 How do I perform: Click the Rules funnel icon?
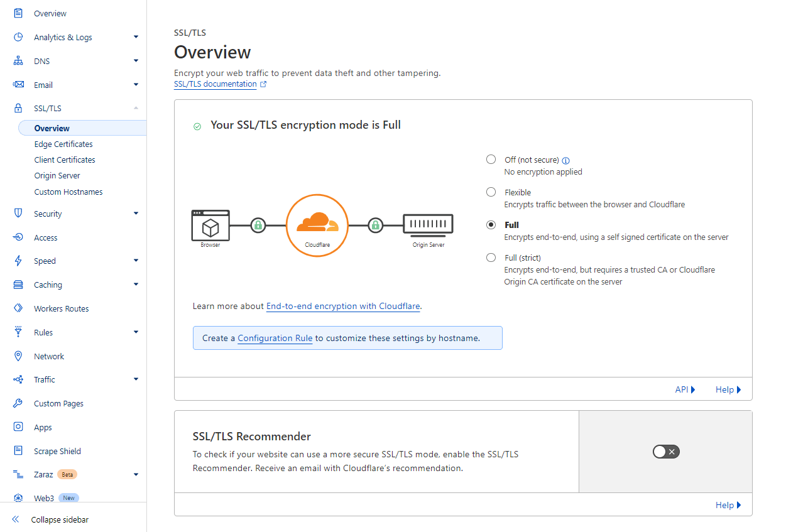[x=18, y=332]
